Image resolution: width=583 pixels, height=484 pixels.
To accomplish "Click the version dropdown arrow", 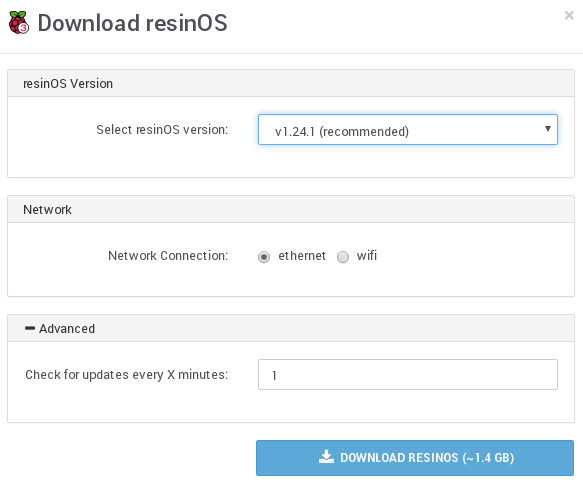I will pos(547,129).
